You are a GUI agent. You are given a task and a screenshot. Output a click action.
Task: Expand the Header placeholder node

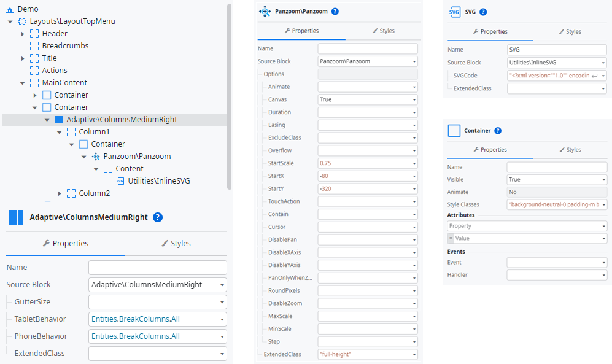pyautogui.click(x=23, y=34)
